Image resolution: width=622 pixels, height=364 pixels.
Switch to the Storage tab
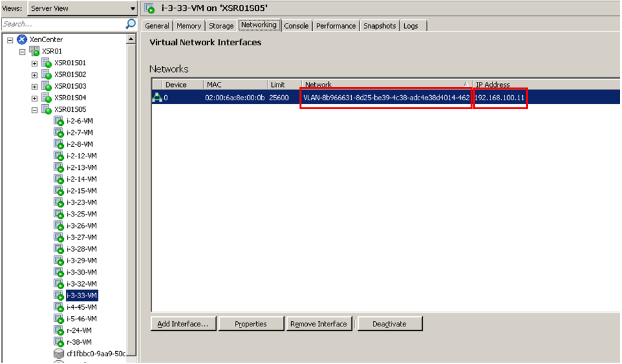pyautogui.click(x=221, y=26)
